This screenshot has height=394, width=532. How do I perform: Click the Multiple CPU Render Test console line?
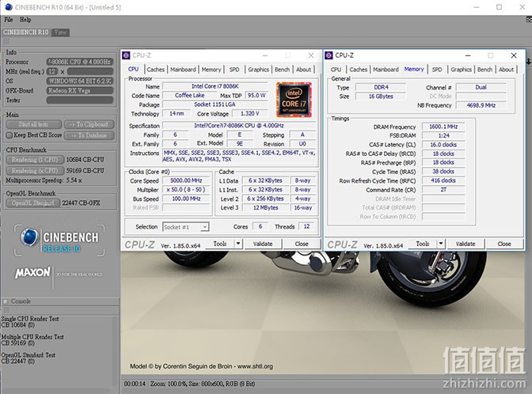pos(32,337)
